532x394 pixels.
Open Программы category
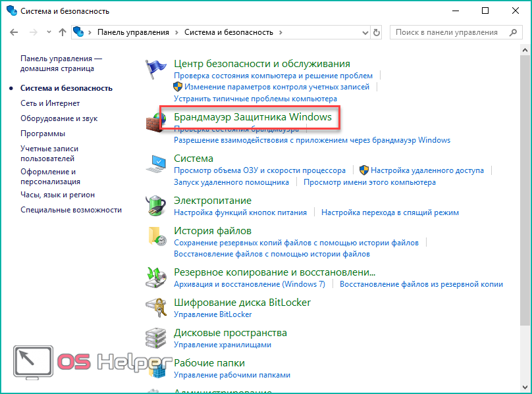point(43,134)
